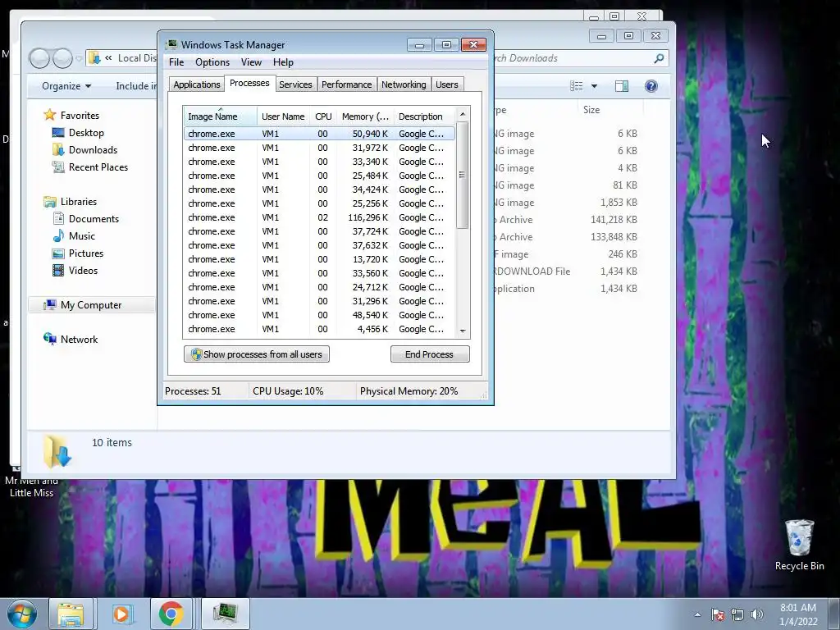Click the Explorer Forward navigation button

point(62,58)
